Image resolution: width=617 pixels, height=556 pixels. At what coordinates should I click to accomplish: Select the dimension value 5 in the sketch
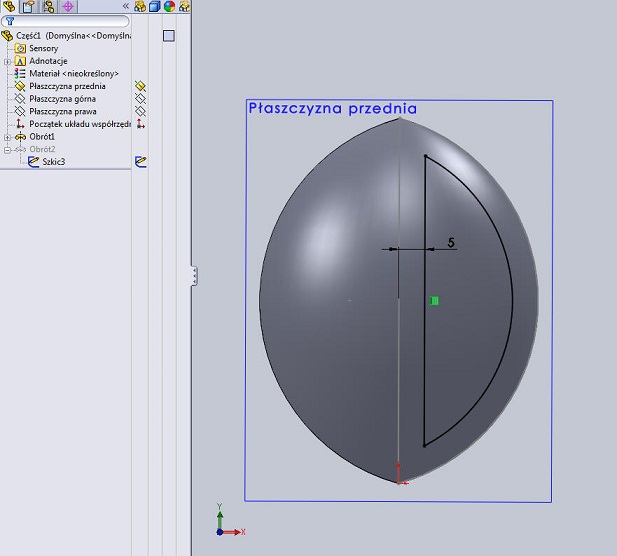click(451, 242)
